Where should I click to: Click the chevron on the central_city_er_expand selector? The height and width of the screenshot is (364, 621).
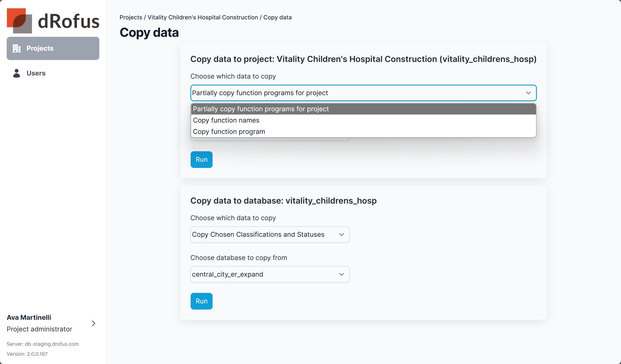pyautogui.click(x=341, y=274)
